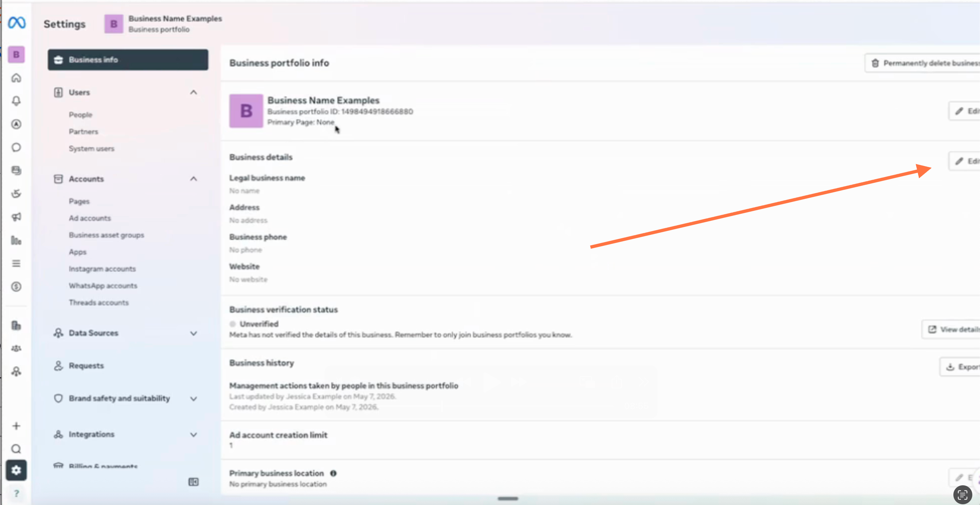Open Ad accounts item
This screenshot has width=980, height=505.
coord(90,218)
